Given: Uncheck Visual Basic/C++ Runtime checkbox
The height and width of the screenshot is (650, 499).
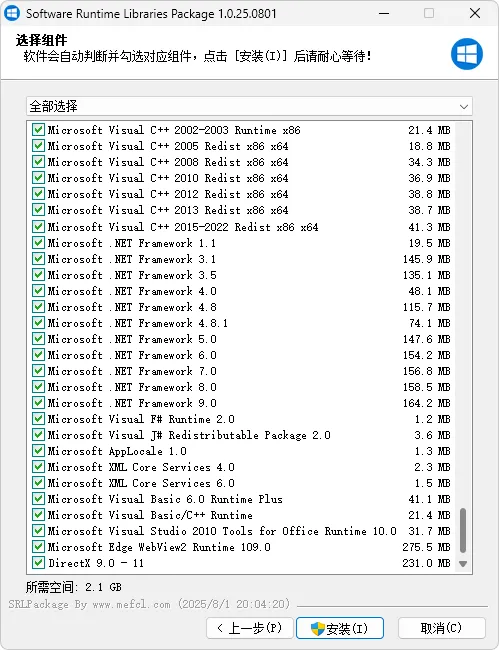Looking at the screenshot, I should 38,515.
